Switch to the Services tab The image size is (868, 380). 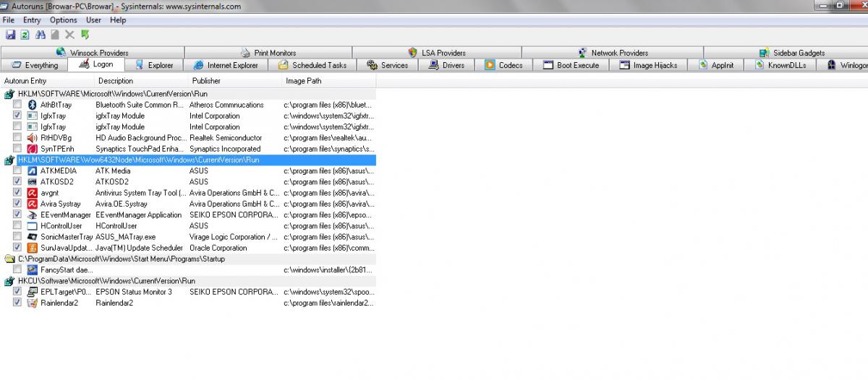tap(388, 65)
